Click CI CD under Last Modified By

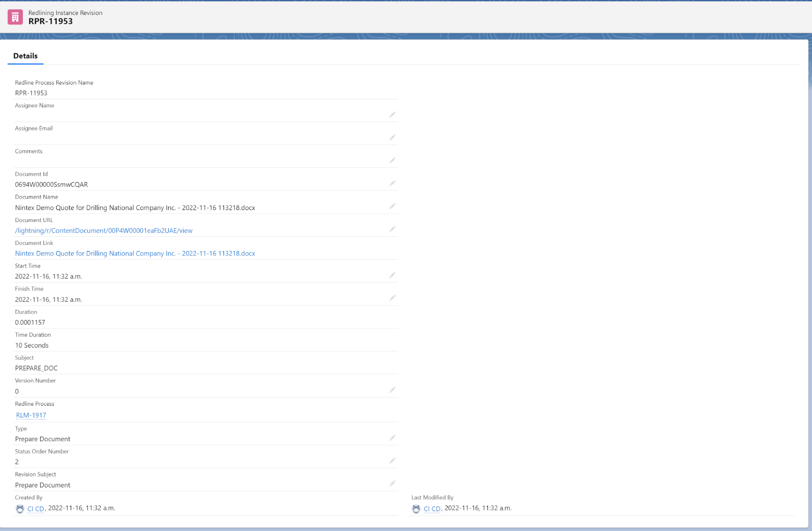pyautogui.click(x=432, y=509)
